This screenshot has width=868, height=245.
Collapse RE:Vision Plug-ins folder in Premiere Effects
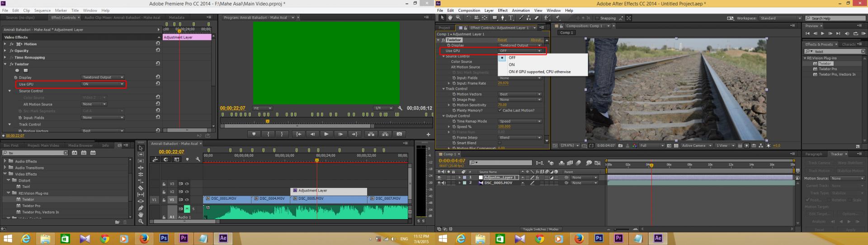click(9, 193)
